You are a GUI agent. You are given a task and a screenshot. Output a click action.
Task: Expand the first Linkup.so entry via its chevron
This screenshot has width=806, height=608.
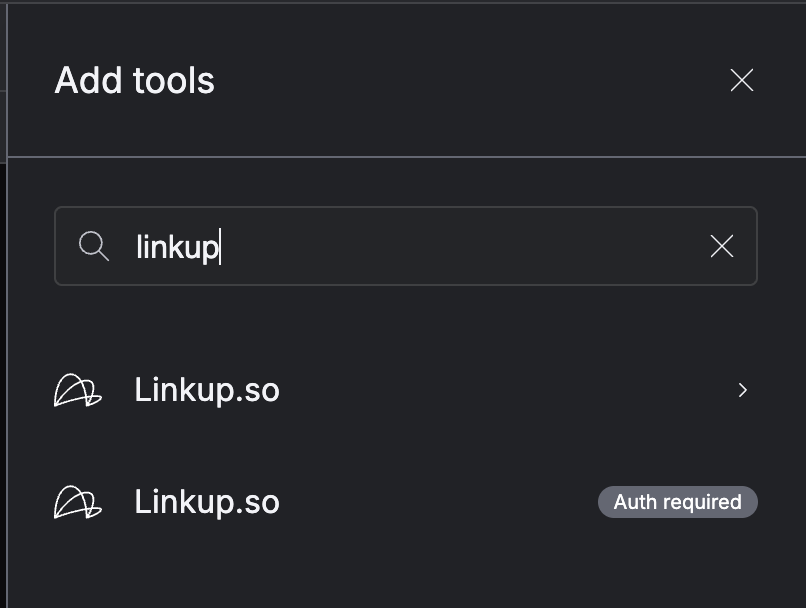point(742,390)
